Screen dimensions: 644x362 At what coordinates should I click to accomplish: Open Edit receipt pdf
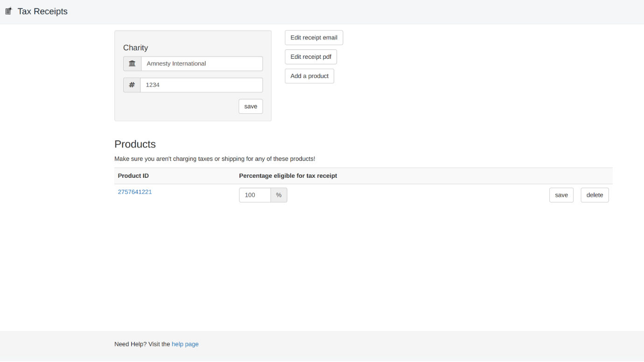point(311,57)
